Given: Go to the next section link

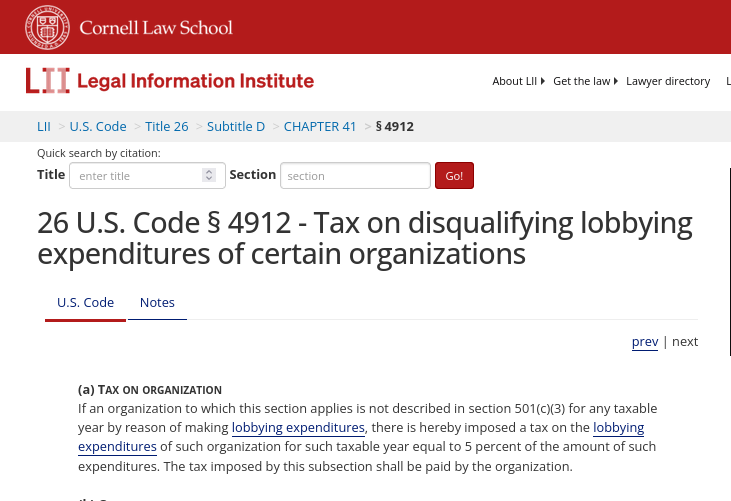Looking at the screenshot, I should [685, 341].
